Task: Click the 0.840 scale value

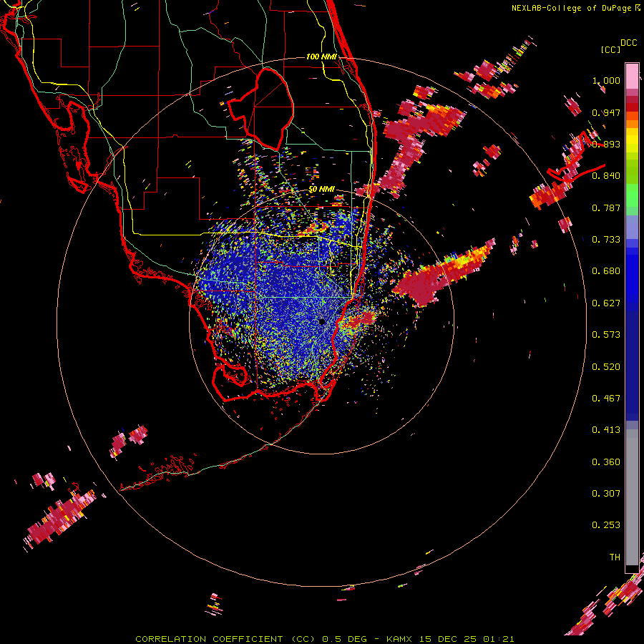Action: click(x=606, y=176)
